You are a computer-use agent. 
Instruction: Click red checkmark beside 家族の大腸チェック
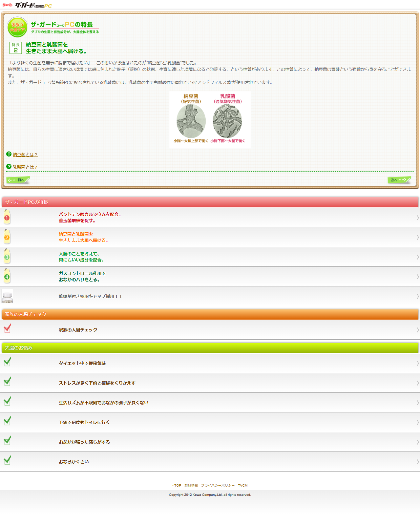point(7,328)
